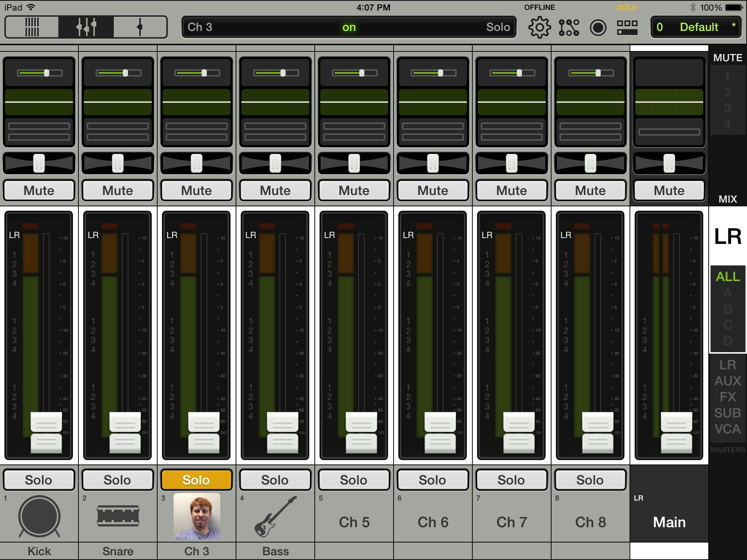Expand the Snare EQ graph
Viewport: 747px width, 560px height.
117,102
